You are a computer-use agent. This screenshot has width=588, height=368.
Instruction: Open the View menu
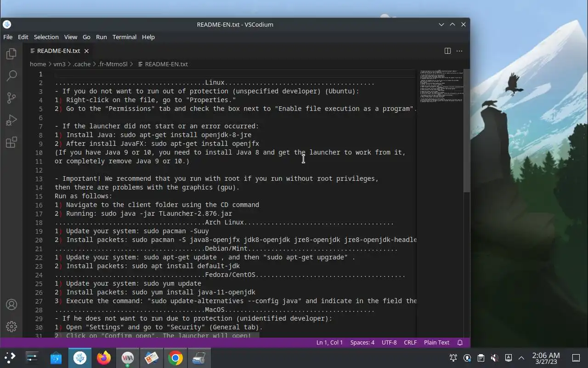tap(70, 37)
